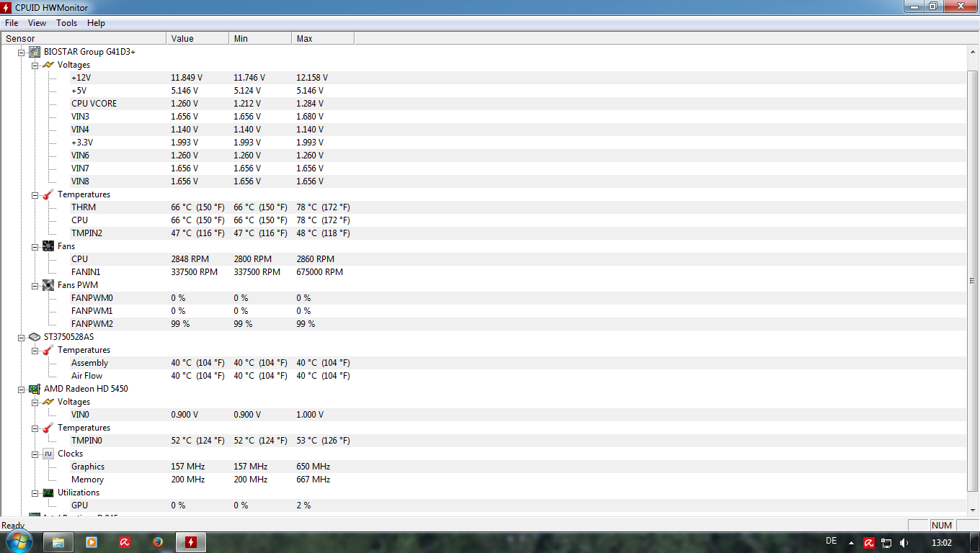This screenshot has width=980, height=553.
Task: Open the View menu
Action: pyautogui.click(x=37, y=23)
